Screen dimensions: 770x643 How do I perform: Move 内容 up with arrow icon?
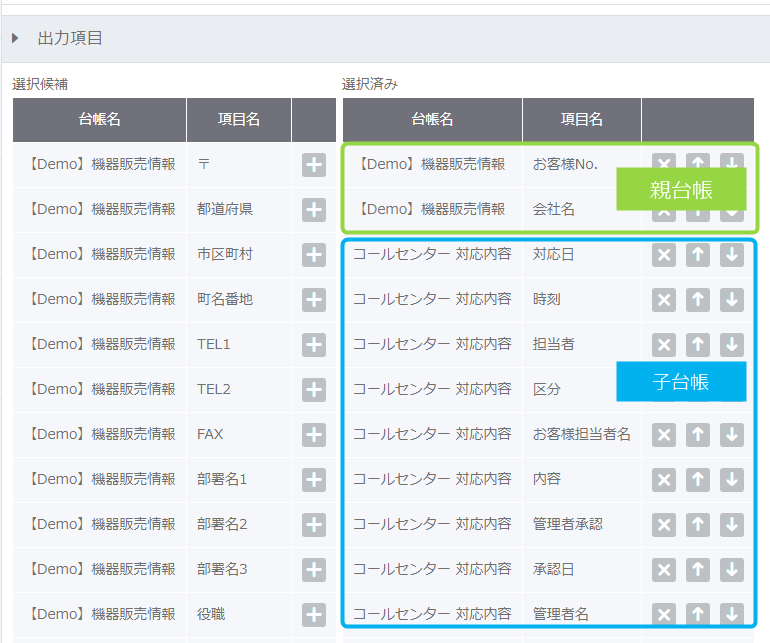tap(698, 480)
